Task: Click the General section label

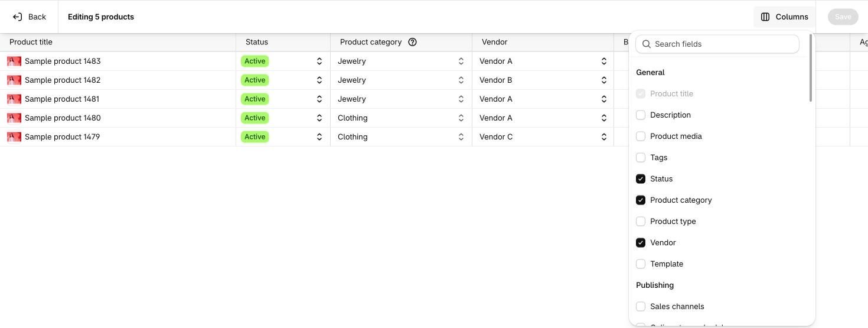Action: (x=650, y=72)
